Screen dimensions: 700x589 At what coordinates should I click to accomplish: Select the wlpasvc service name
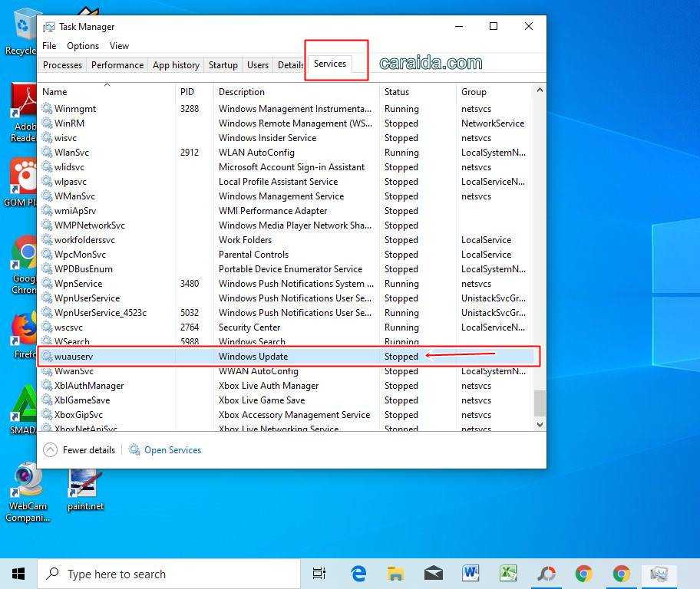pyautogui.click(x=71, y=182)
